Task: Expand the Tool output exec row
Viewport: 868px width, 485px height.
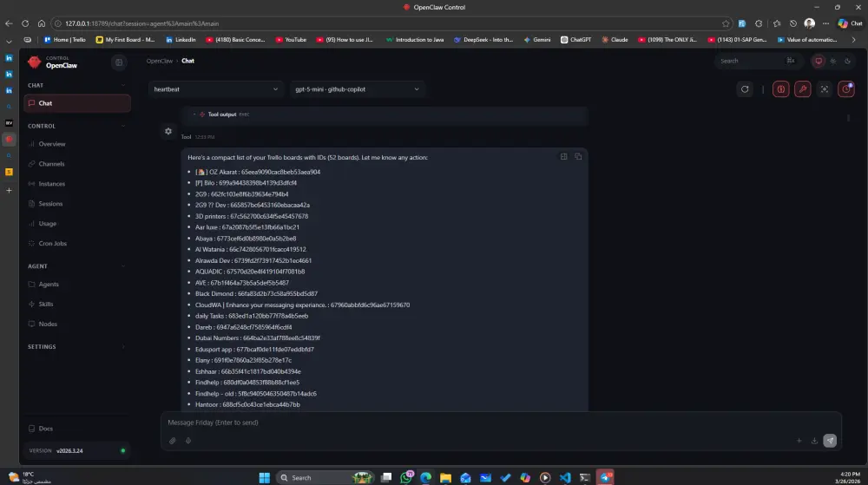Action: point(385,115)
